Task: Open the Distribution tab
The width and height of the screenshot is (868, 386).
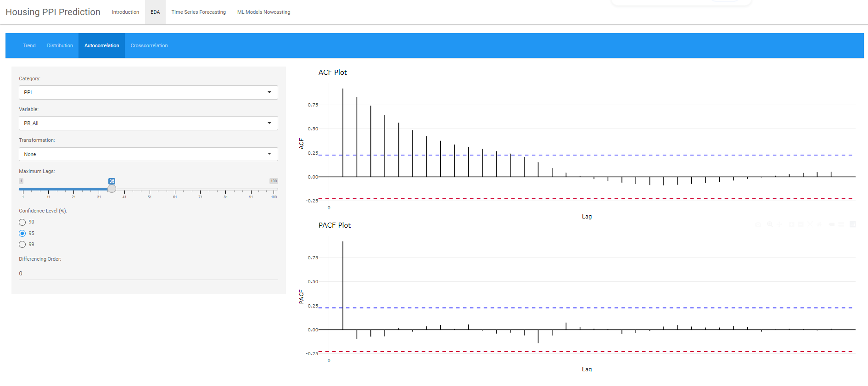Action: [60, 45]
